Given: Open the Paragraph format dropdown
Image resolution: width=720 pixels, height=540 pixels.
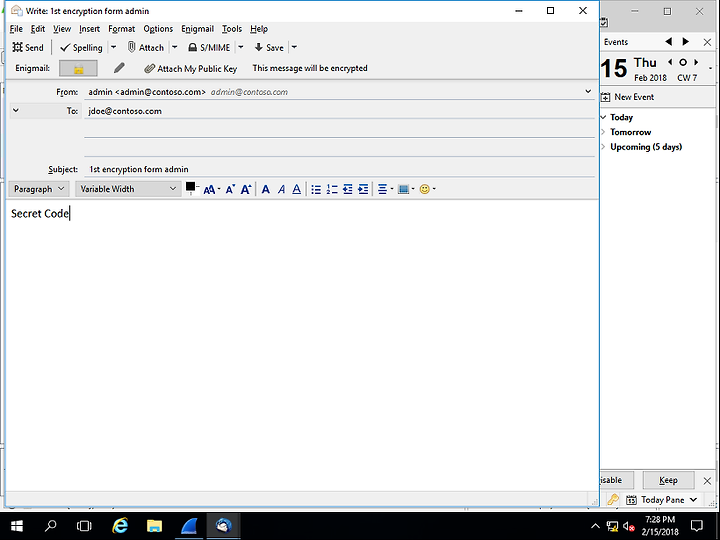Looking at the screenshot, I should [39, 189].
